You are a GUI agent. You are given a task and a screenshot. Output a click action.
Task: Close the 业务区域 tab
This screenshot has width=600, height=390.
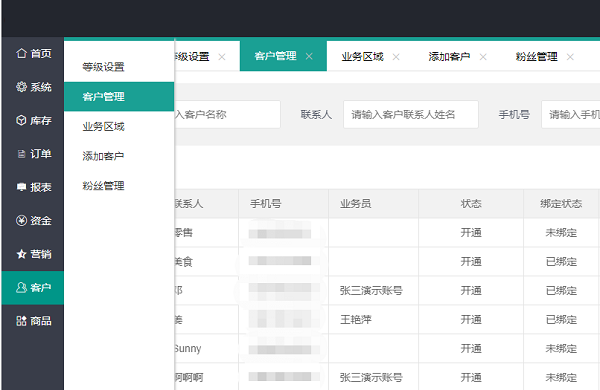click(396, 57)
